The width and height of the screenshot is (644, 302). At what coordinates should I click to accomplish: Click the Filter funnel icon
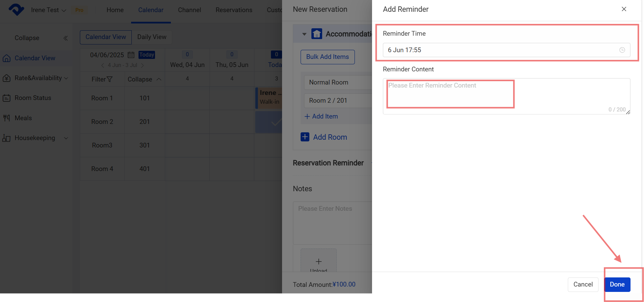110,79
